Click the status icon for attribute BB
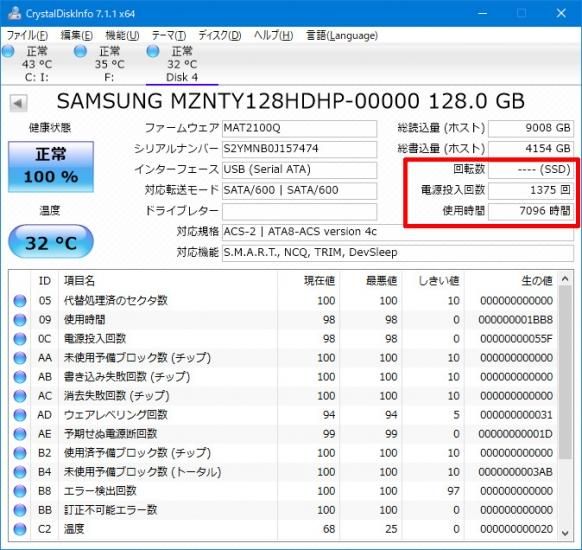 point(20,510)
